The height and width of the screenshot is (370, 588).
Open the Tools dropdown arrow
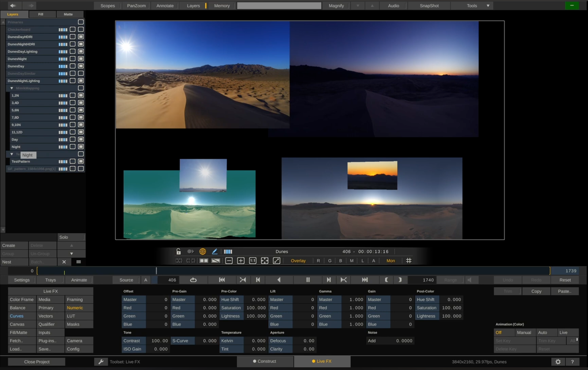(x=488, y=6)
